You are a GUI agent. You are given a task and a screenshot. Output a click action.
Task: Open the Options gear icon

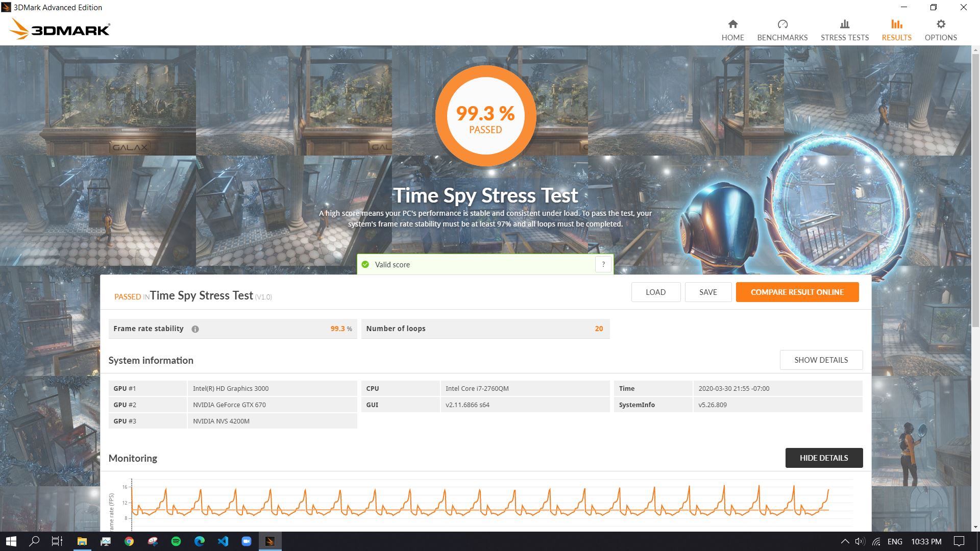click(940, 24)
